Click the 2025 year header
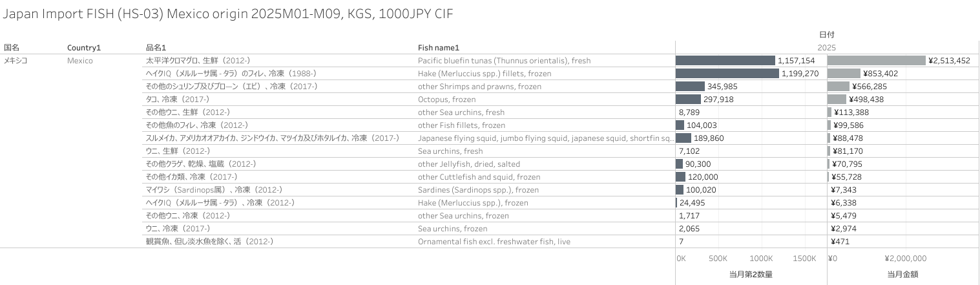Viewport: 980px width, 285px height. [x=826, y=48]
